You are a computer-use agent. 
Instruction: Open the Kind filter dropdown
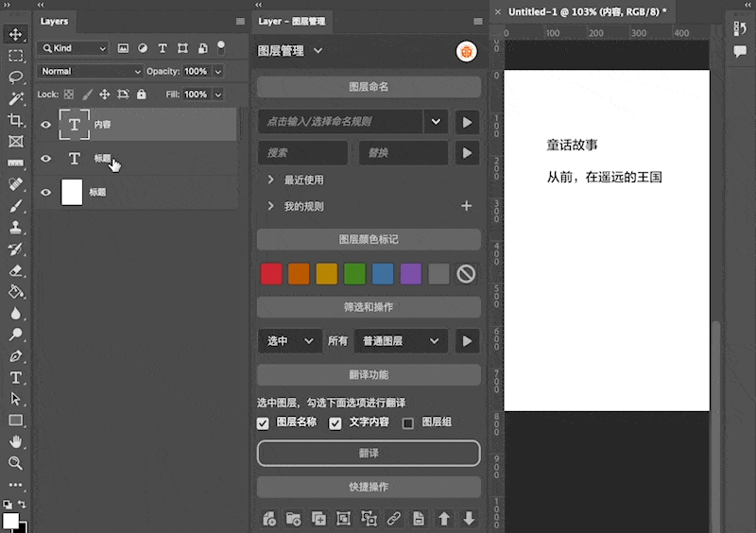73,48
